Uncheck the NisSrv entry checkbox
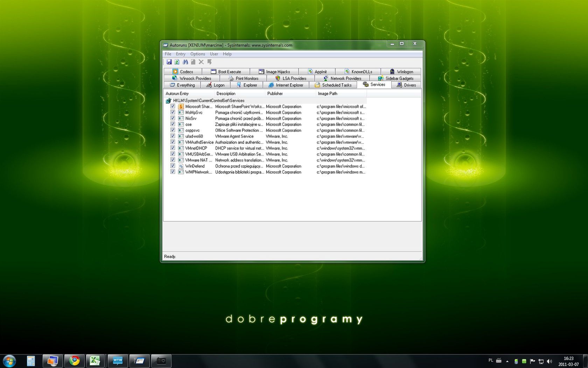The height and width of the screenshot is (368, 588). tap(173, 118)
